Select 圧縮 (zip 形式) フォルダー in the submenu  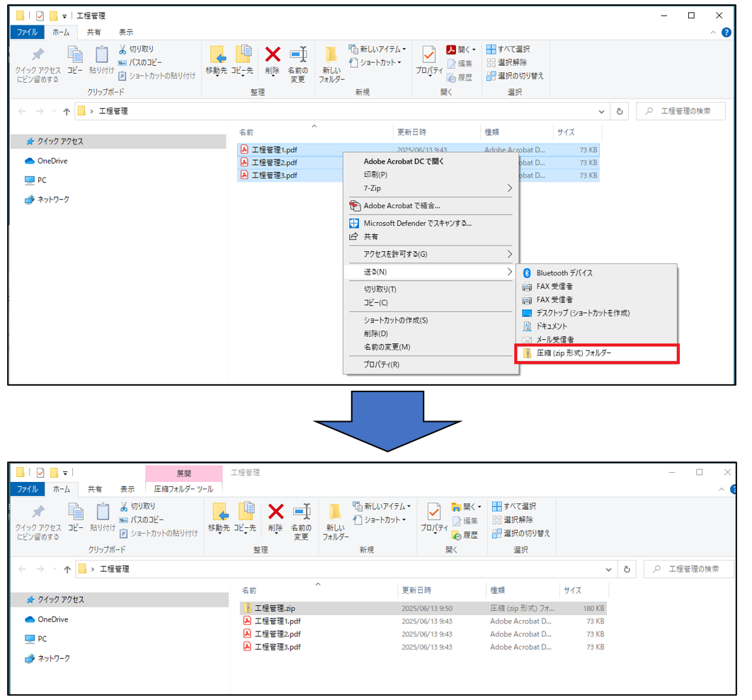coord(573,353)
